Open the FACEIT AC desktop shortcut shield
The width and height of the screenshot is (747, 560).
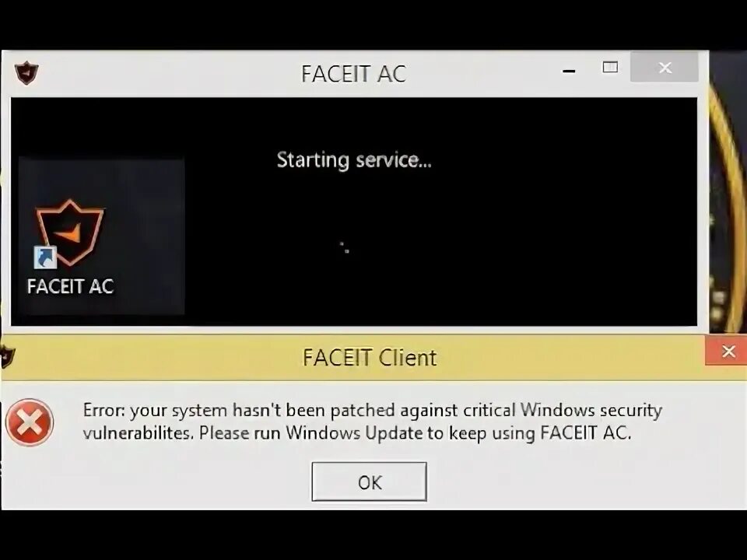(70, 232)
